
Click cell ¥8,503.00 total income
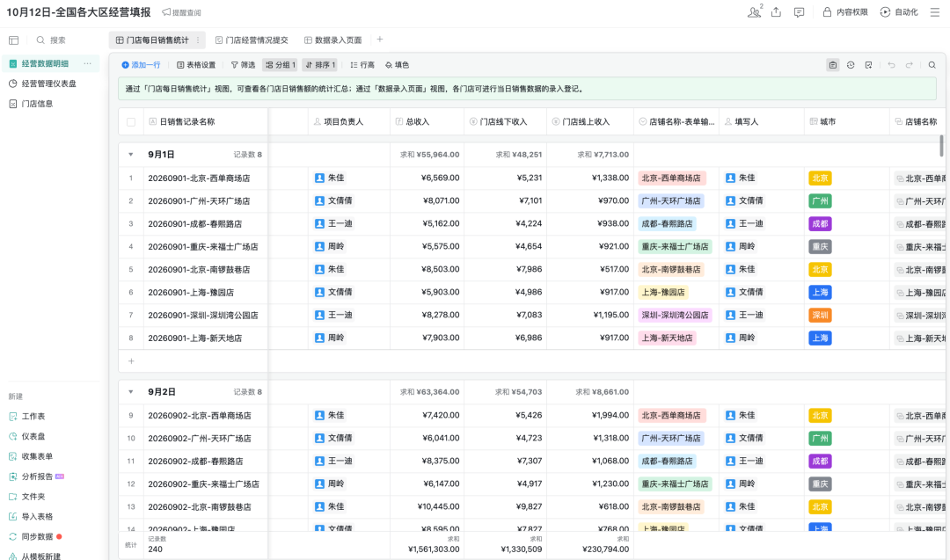[x=427, y=269]
